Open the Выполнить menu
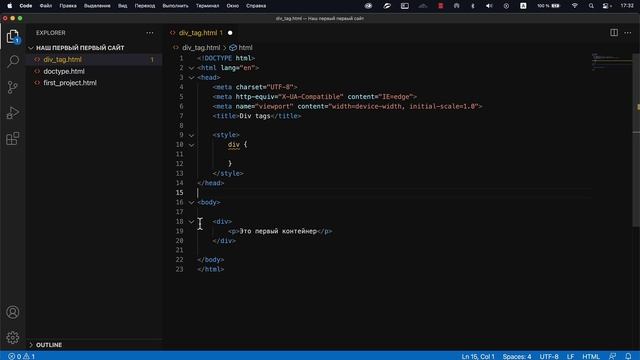 176,6
